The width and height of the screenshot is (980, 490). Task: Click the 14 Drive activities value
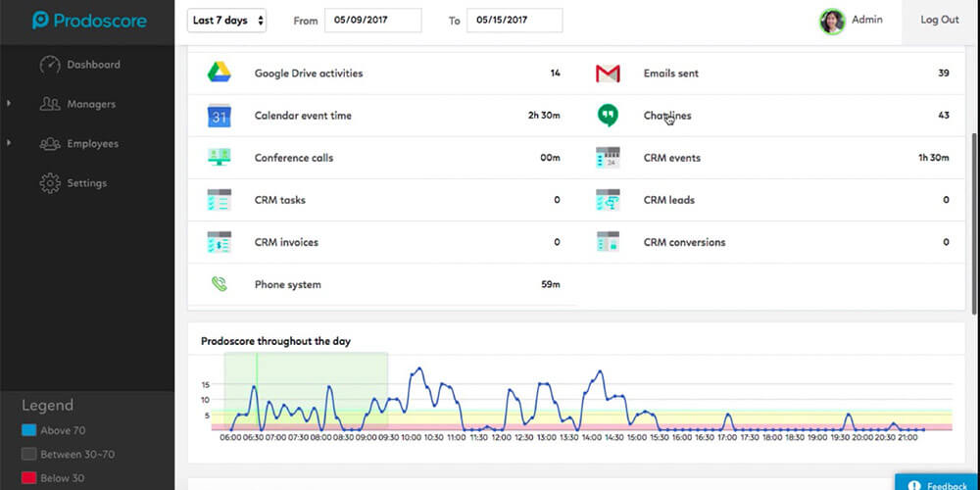point(555,73)
